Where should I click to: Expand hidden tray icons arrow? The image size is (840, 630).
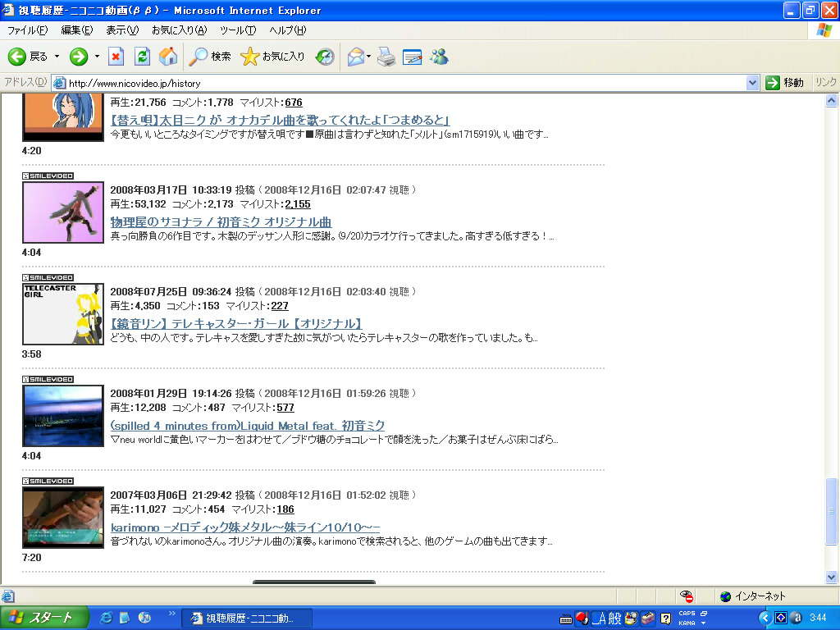[765, 619]
